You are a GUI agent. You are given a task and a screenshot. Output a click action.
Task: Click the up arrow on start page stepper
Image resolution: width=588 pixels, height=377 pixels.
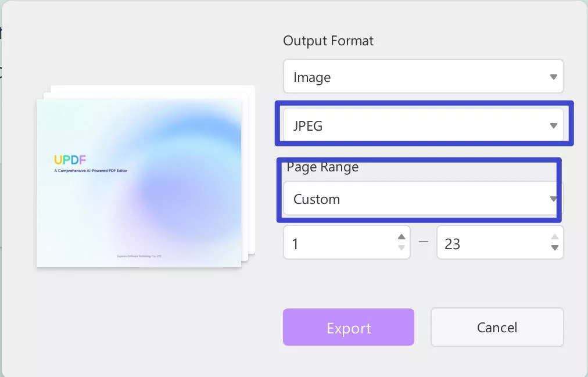click(401, 236)
